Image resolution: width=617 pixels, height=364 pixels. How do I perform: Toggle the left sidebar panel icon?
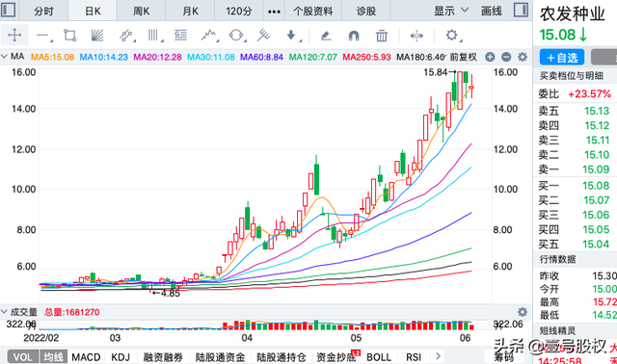tap(9, 10)
